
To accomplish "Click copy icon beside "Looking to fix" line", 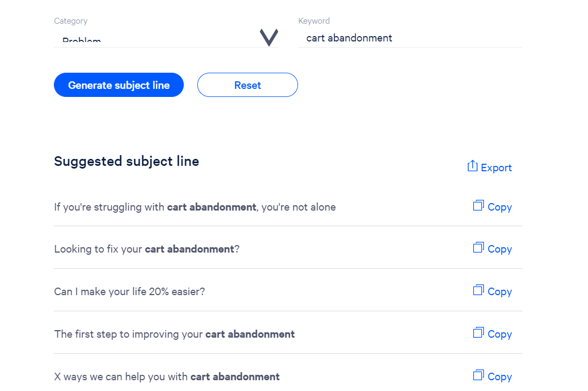I will 479,248.
